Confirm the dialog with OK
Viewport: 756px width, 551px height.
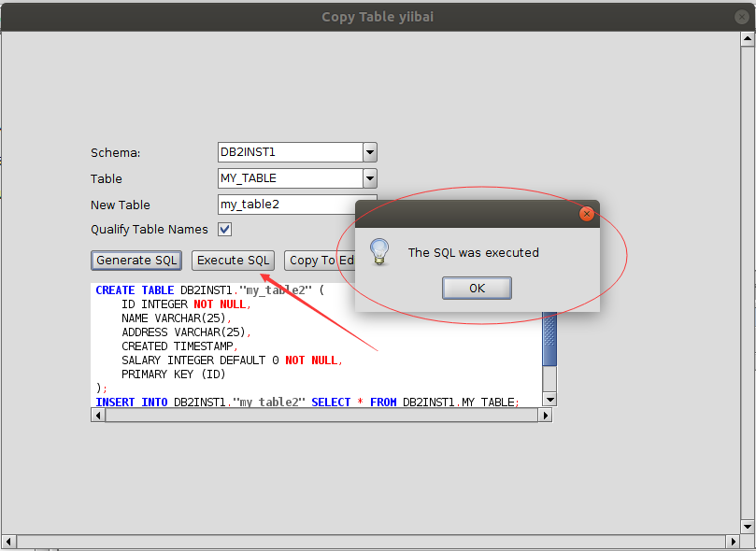pyautogui.click(x=477, y=288)
